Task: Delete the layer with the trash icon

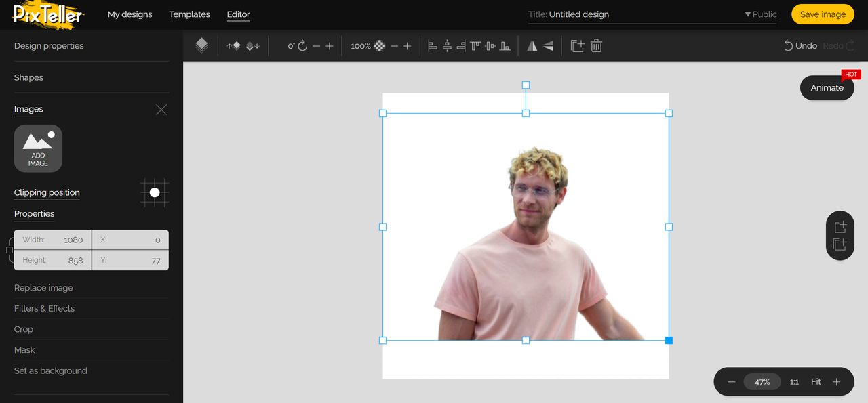Action: point(596,46)
